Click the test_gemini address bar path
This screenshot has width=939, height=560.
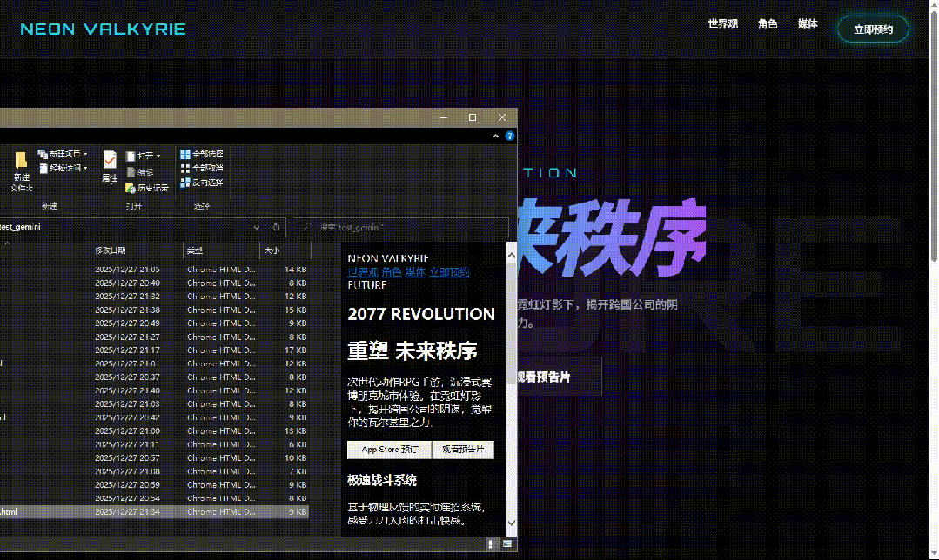pos(20,227)
